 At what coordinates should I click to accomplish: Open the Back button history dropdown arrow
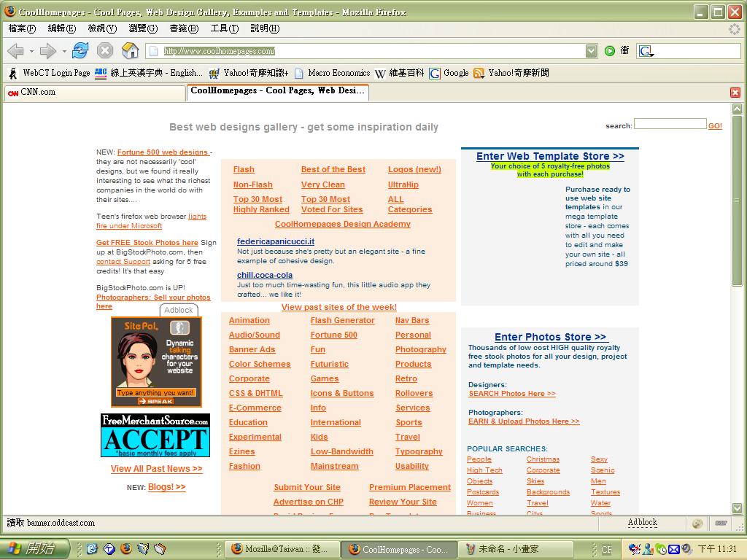31,51
